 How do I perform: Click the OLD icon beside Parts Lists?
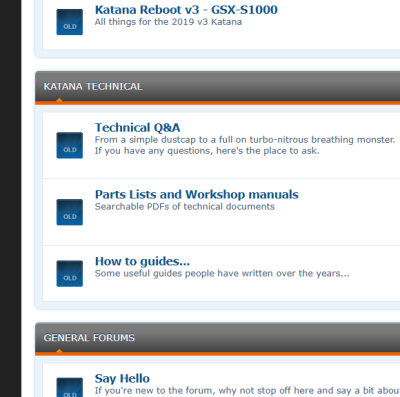click(x=70, y=212)
